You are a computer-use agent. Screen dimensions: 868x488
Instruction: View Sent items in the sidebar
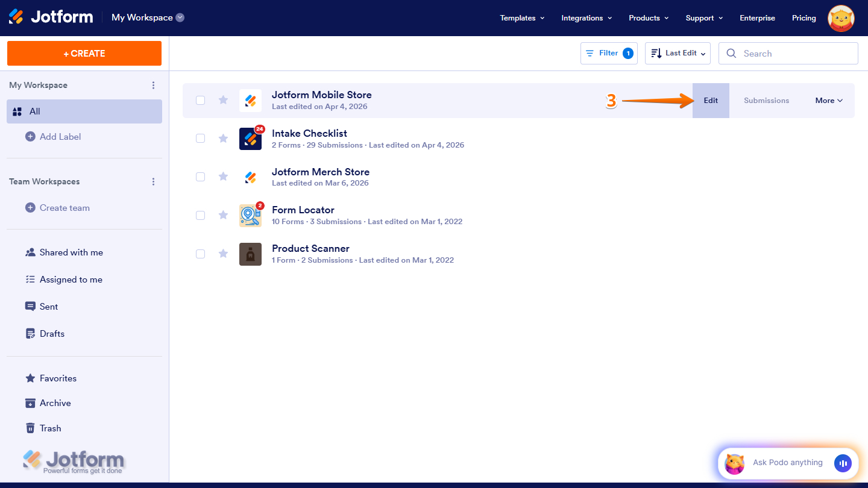48,306
